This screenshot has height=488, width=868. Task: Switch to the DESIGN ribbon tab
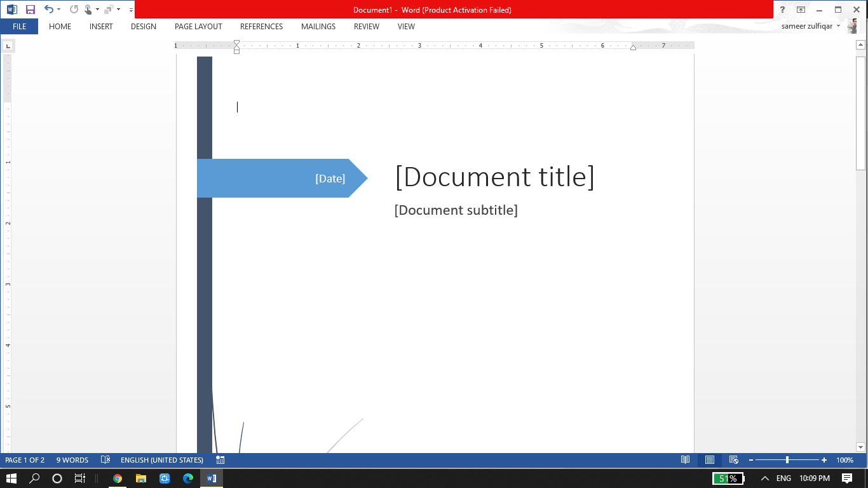[x=143, y=26]
